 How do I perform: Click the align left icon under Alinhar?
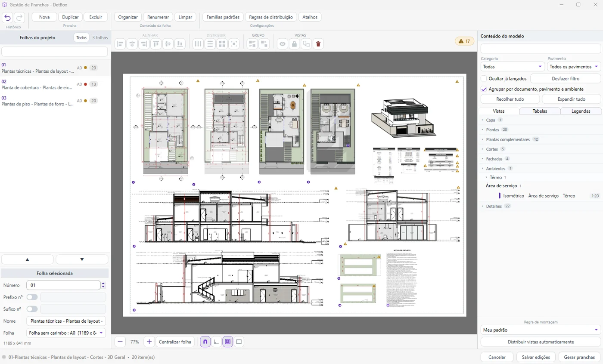click(120, 43)
